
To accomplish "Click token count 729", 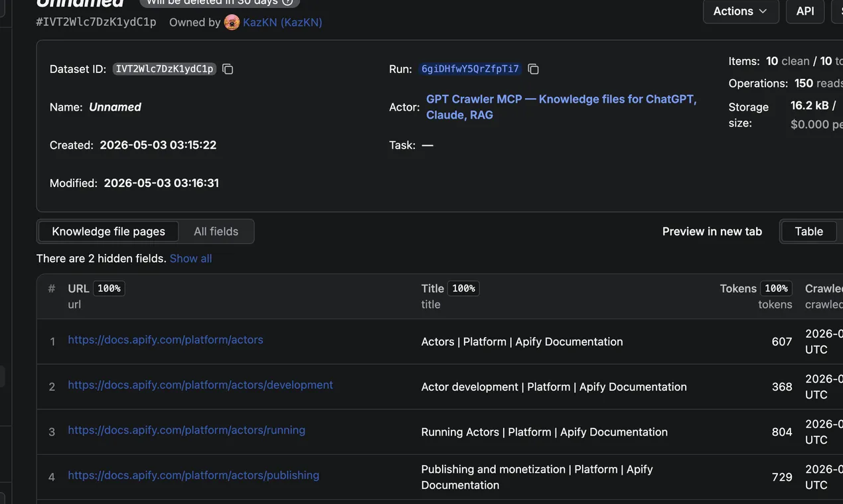I will 782,477.
